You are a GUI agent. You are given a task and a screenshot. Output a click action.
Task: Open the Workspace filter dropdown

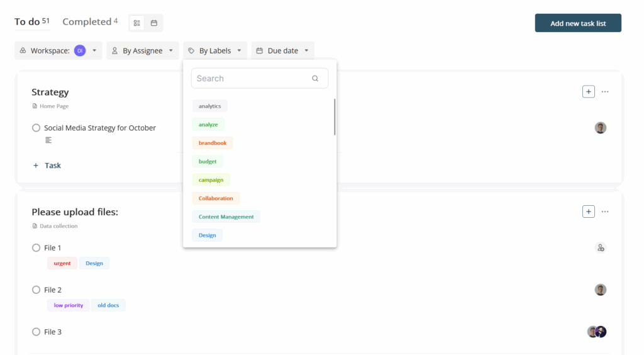[x=58, y=51]
